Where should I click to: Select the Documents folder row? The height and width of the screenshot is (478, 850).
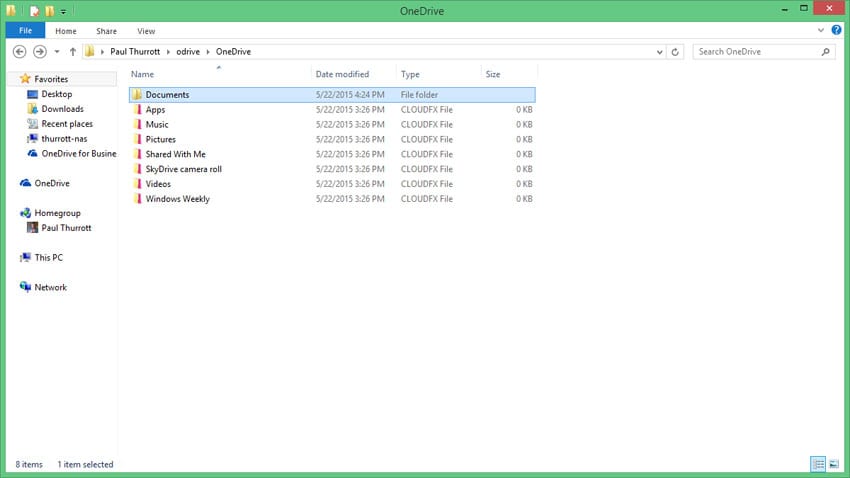pos(332,95)
